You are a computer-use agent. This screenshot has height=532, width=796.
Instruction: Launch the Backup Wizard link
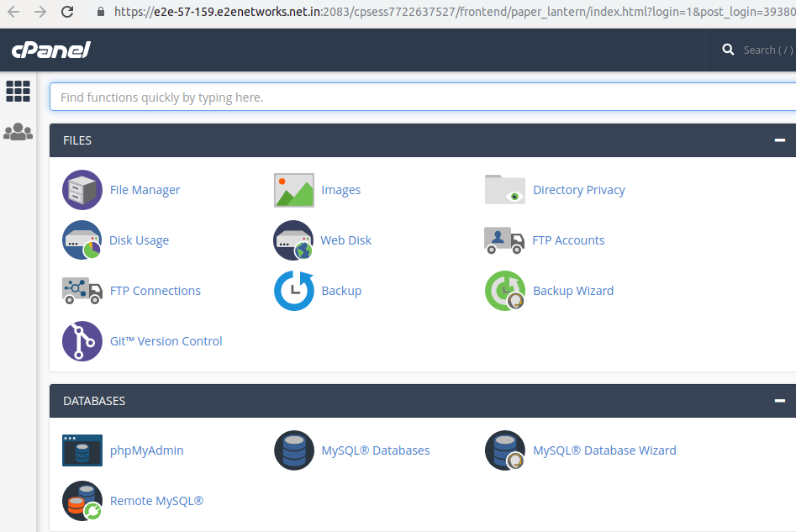coord(573,291)
